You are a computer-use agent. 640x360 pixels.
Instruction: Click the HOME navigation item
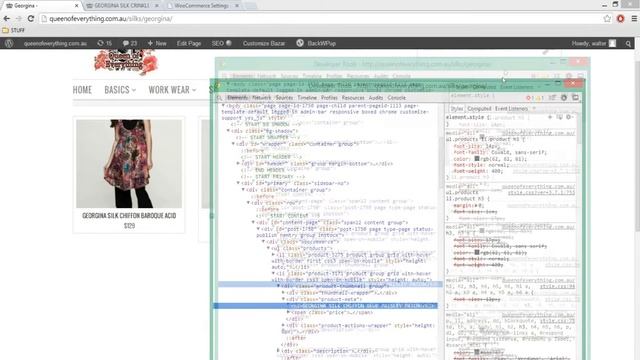pos(82,90)
